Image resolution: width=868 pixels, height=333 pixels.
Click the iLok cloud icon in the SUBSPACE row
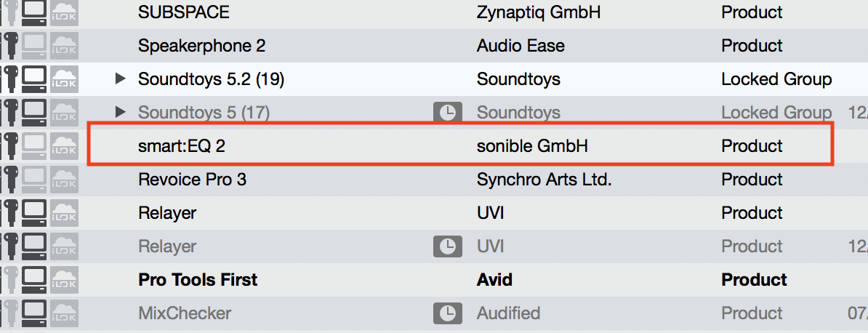click(x=64, y=12)
